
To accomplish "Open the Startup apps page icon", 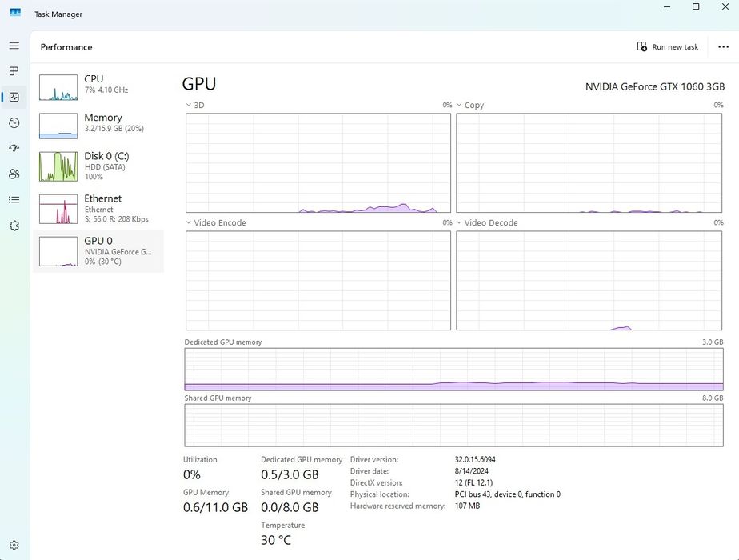I will [14, 148].
